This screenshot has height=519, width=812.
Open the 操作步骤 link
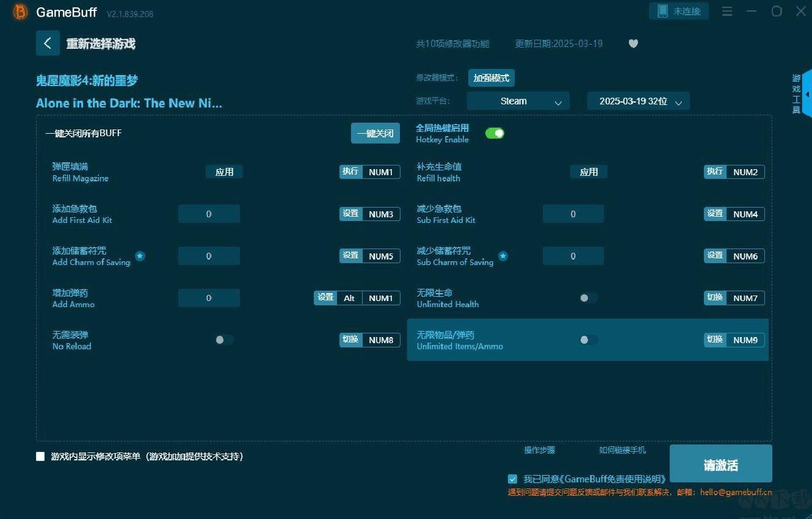point(540,450)
